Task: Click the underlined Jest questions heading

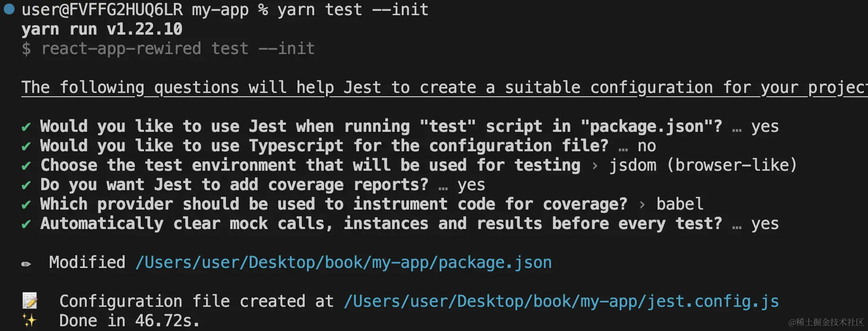Action: 443,88
